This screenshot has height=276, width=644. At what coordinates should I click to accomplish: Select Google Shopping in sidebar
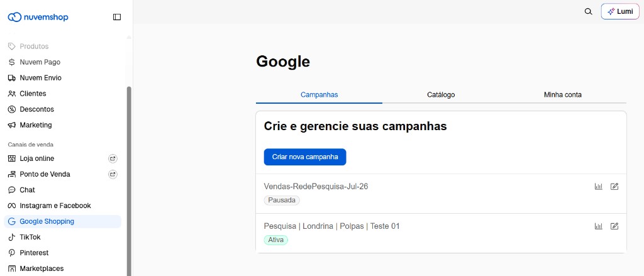(62, 221)
